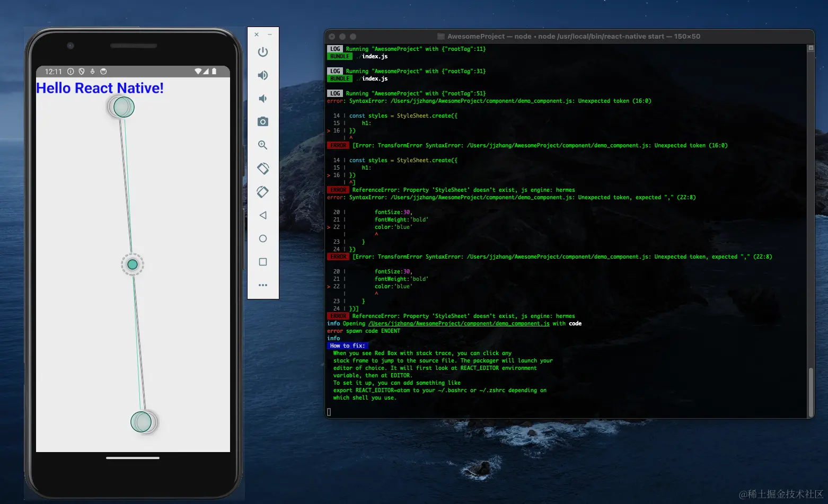Click the terminal red close button
Screen dimensions: 828x504
point(332,37)
